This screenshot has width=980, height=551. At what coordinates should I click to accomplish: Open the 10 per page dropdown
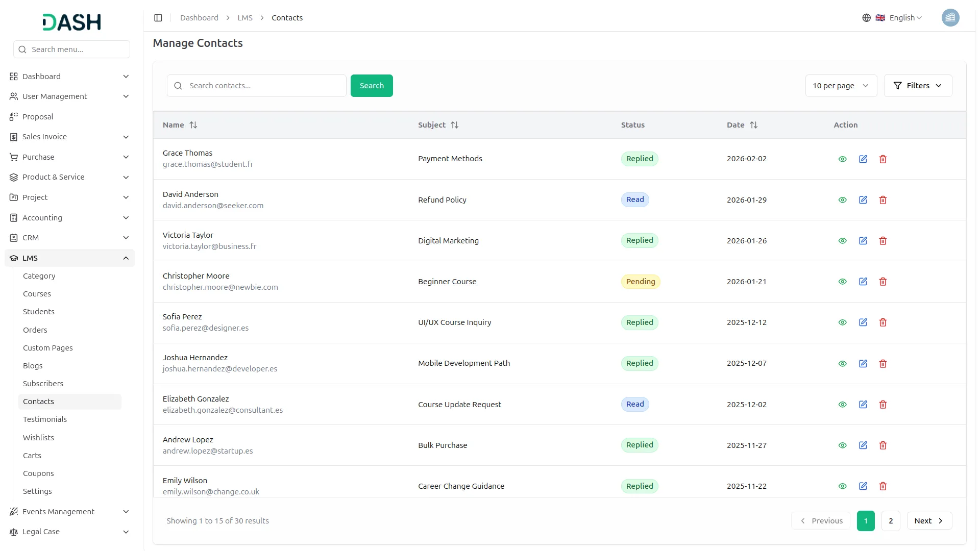click(x=841, y=86)
